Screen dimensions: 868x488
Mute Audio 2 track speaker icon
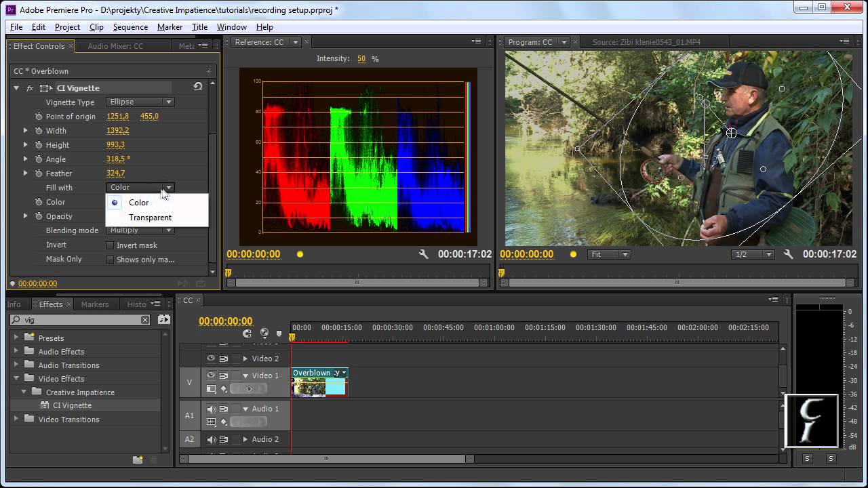tap(211, 439)
